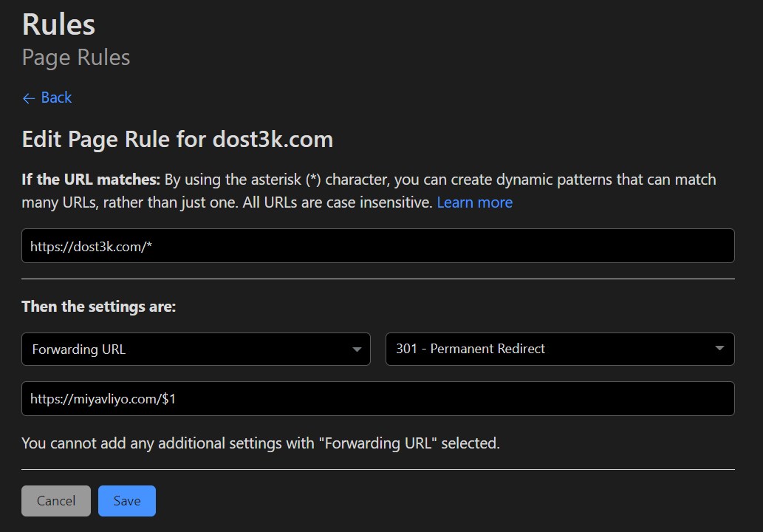Click the cannot add additional settings notice

[x=261, y=443]
